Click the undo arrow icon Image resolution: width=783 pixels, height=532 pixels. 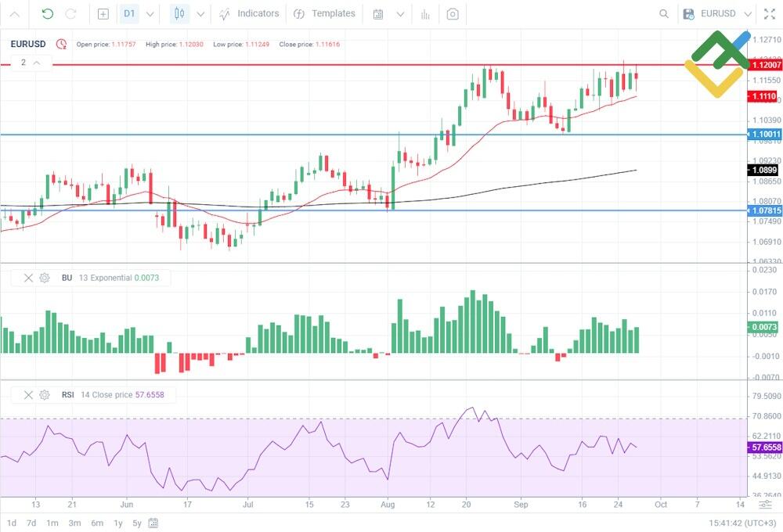[48, 13]
